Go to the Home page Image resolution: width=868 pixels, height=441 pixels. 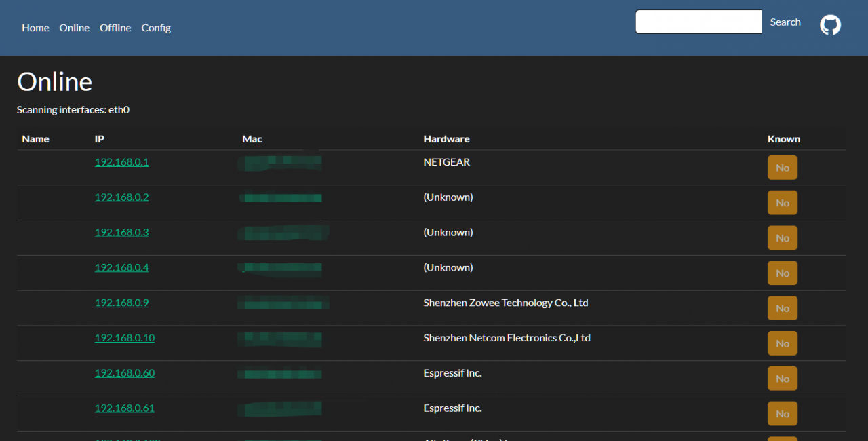pos(35,28)
